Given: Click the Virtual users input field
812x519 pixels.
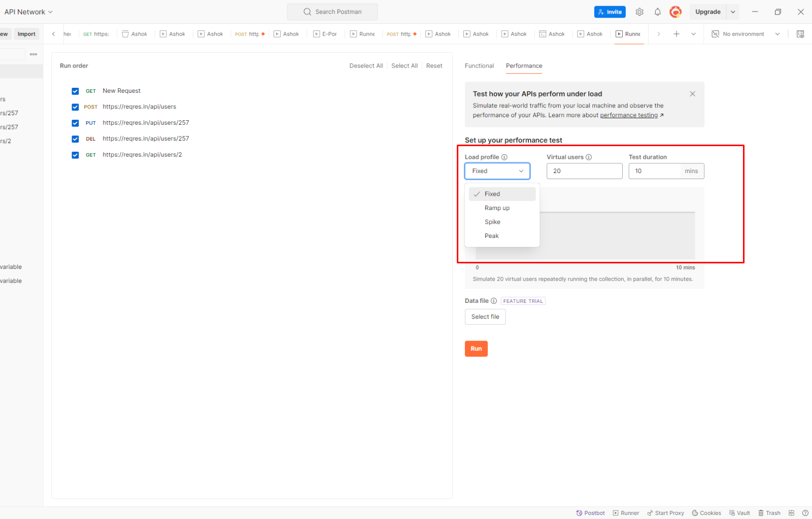Looking at the screenshot, I should click(x=584, y=171).
